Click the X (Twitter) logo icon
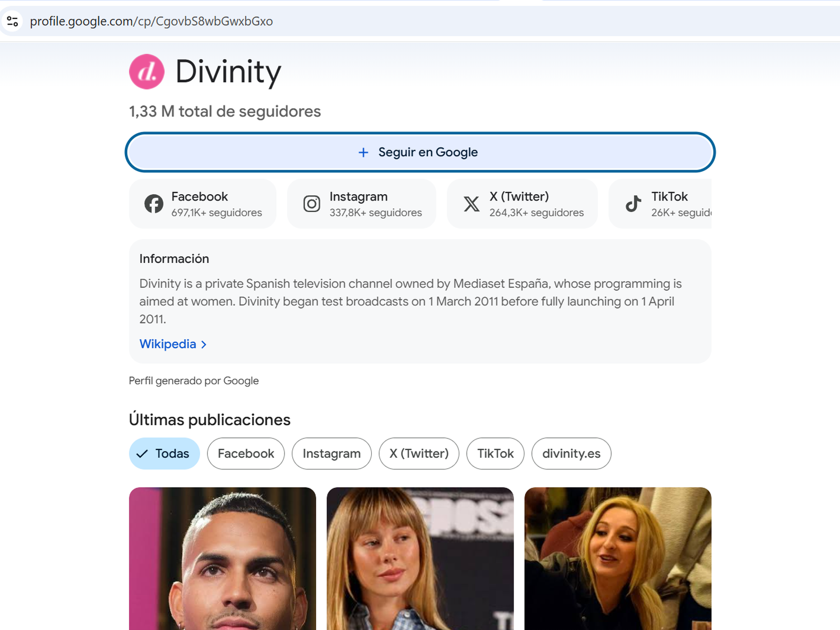 coord(471,204)
